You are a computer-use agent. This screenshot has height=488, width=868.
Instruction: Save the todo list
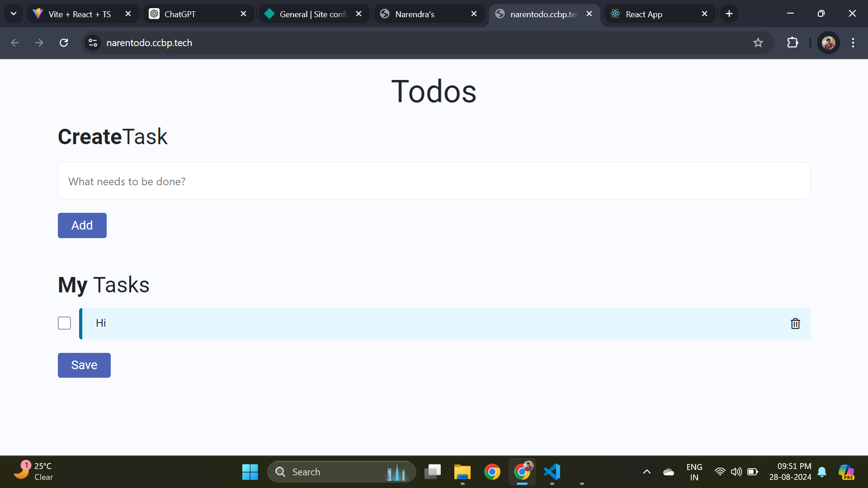tap(84, 365)
